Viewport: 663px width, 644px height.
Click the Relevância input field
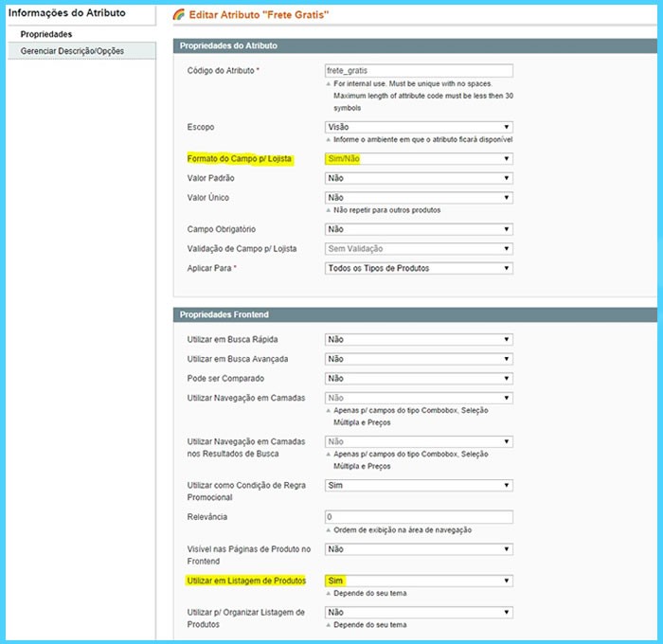tap(419, 517)
